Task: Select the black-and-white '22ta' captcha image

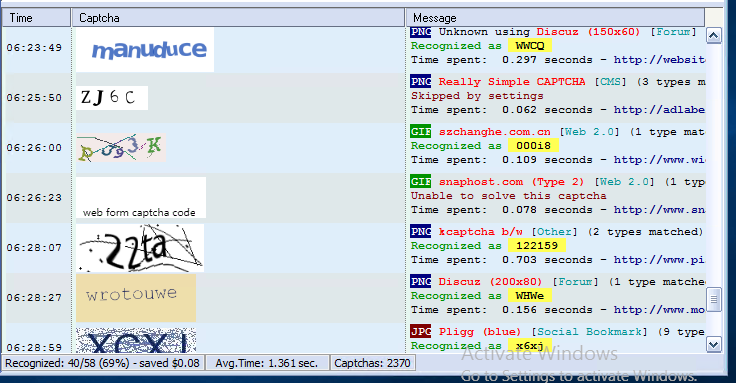Action: [x=140, y=248]
